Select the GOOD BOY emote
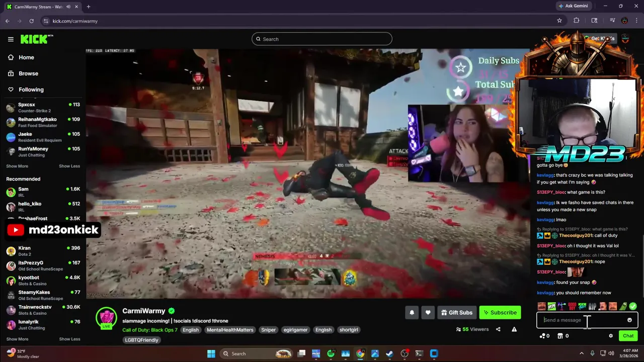 tap(572, 306)
